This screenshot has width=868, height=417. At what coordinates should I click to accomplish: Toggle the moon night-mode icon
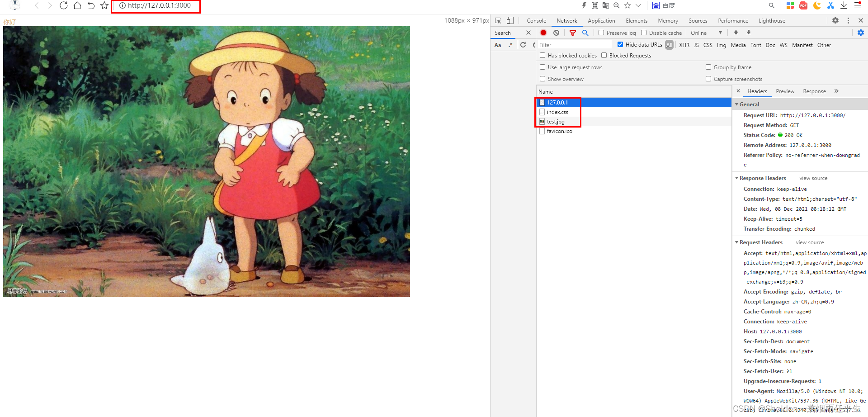pos(817,5)
